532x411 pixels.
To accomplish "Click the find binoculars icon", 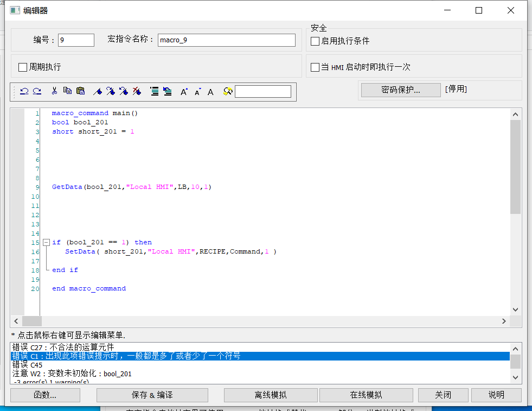I will [228, 92].
